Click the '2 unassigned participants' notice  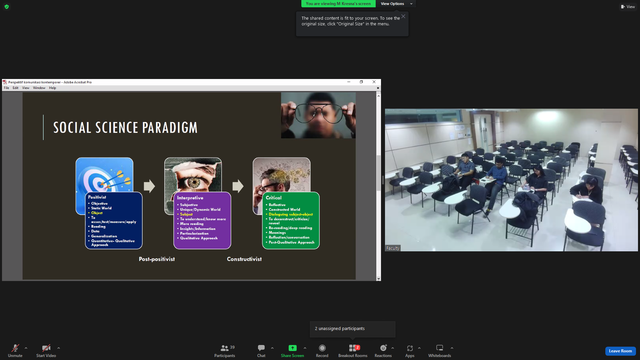point(353,329)
